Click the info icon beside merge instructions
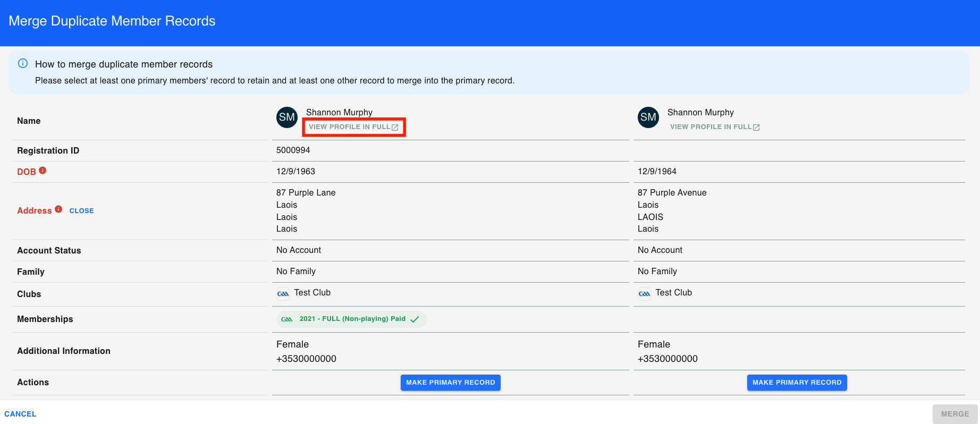Viewport: 980px width, 424px height. tap(23, 63)
